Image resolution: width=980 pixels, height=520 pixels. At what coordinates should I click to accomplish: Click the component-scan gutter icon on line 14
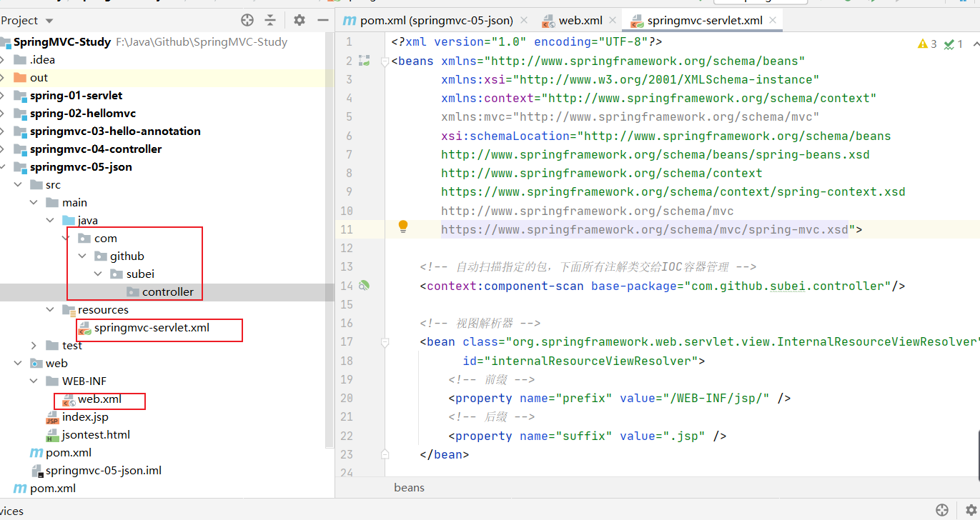coord(365,286)
